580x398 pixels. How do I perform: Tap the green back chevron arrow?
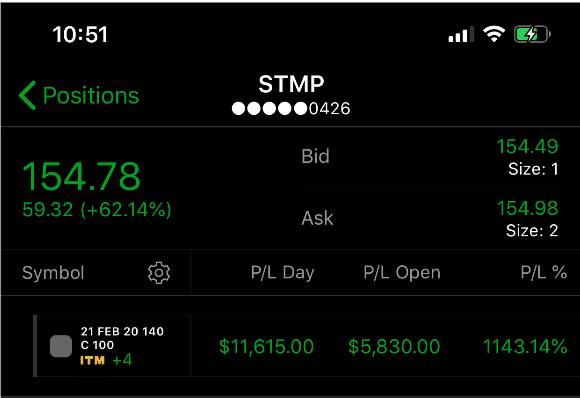[27, 95]
